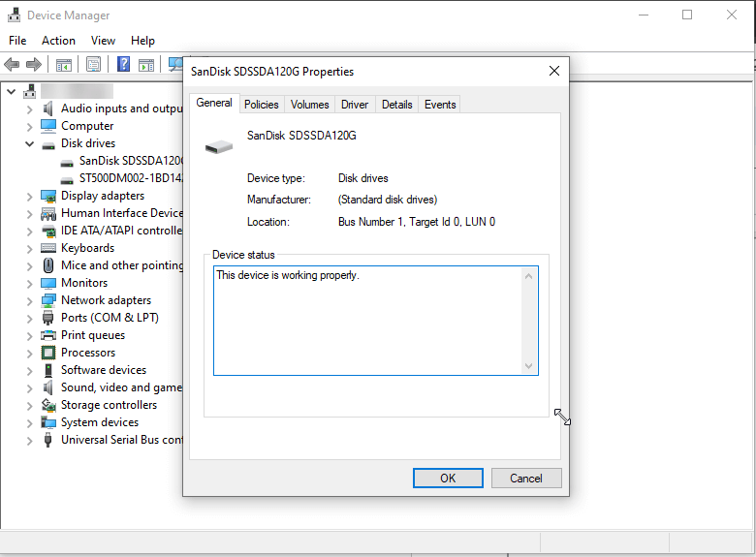Cancel the SanDisk Properties dialog
756x557 pixels.
click(x=525, y=478)
